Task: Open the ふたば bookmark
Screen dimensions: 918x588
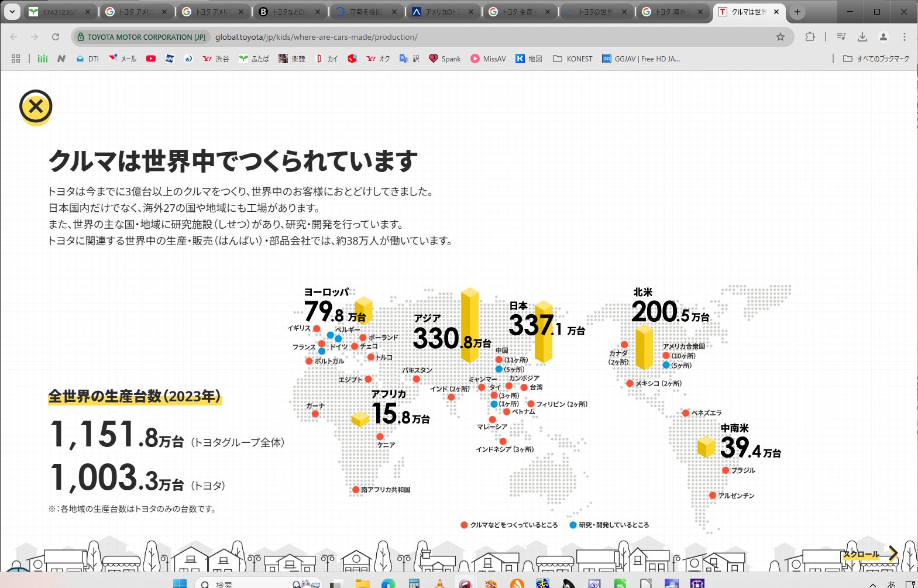Action: point(254,59)
